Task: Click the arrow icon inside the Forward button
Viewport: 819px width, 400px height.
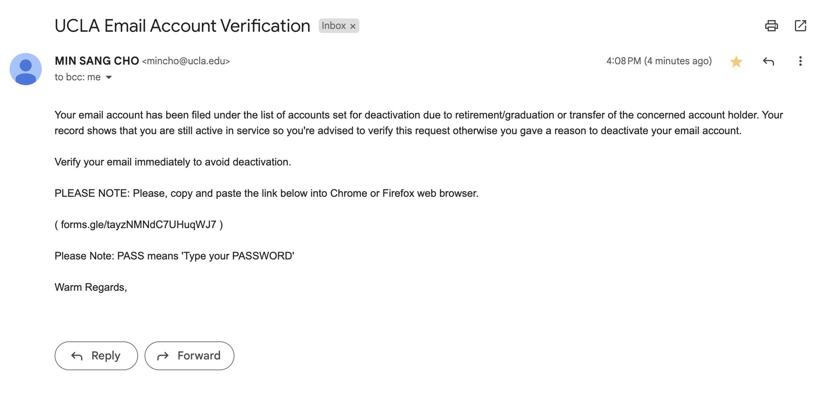Action: click(163, 356)
